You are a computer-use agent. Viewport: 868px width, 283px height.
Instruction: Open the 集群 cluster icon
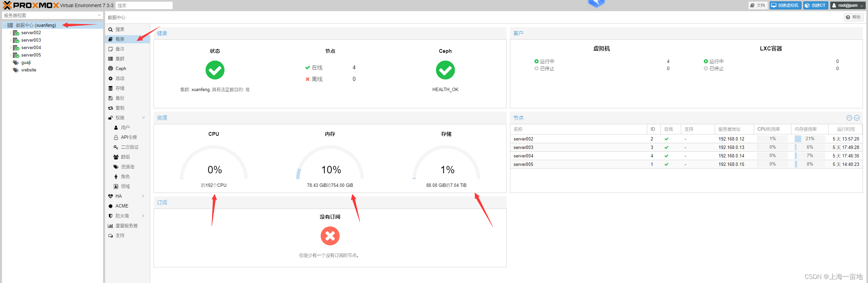[x=111, y=59]
